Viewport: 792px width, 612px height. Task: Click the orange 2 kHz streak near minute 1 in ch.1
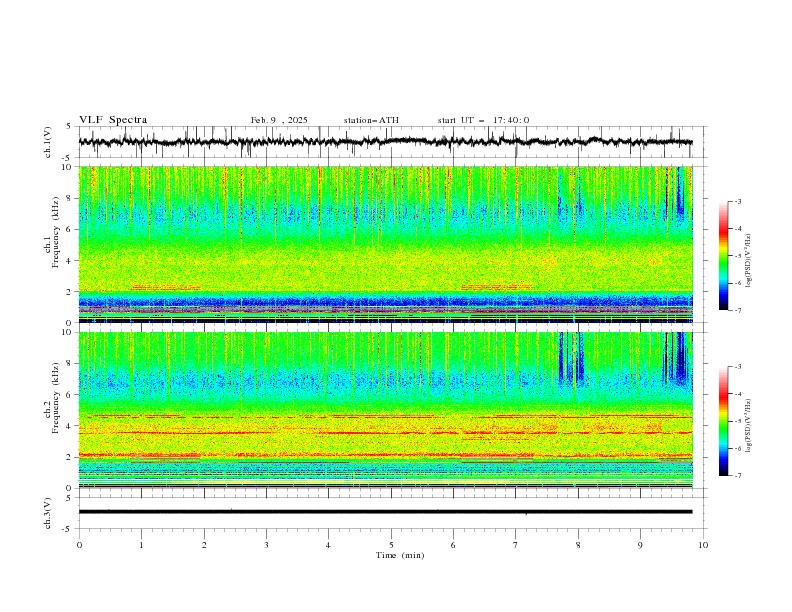tap(166, 287)
